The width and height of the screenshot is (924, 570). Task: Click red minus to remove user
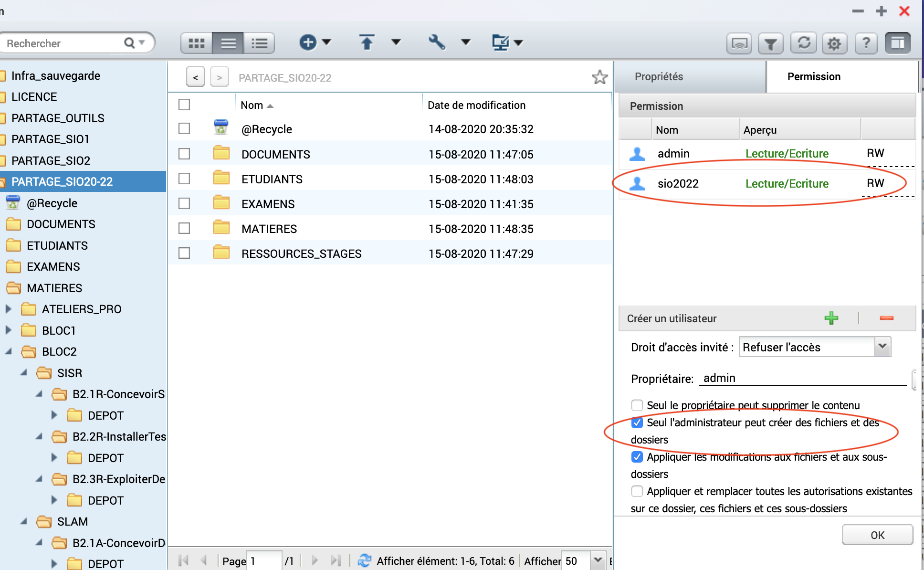(x=886, y=318)
